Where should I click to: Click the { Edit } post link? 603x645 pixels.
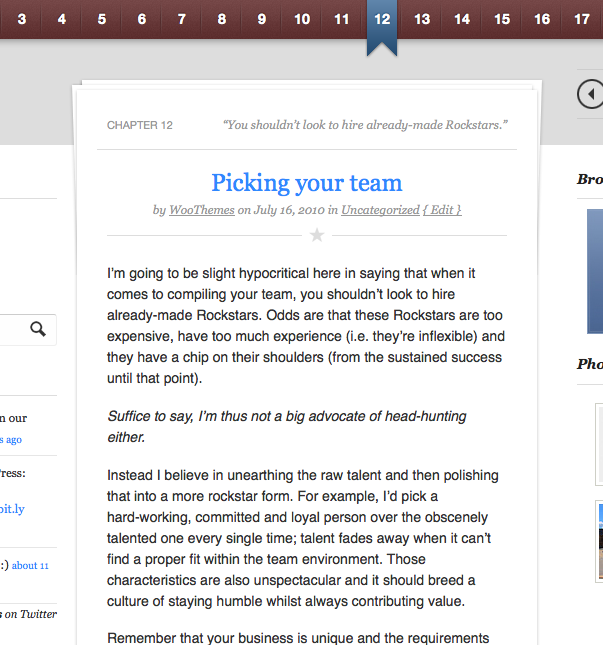pyautogui.click(x=442, y=210)
